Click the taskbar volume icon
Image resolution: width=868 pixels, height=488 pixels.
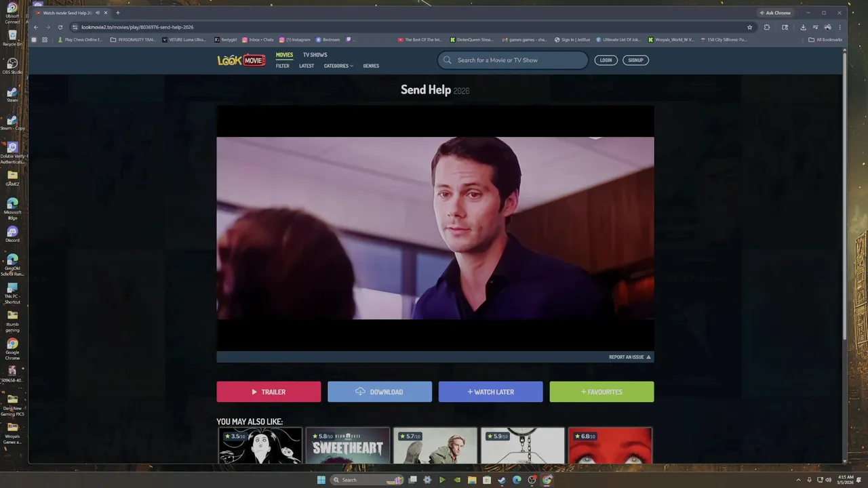(x=828, y=480)
